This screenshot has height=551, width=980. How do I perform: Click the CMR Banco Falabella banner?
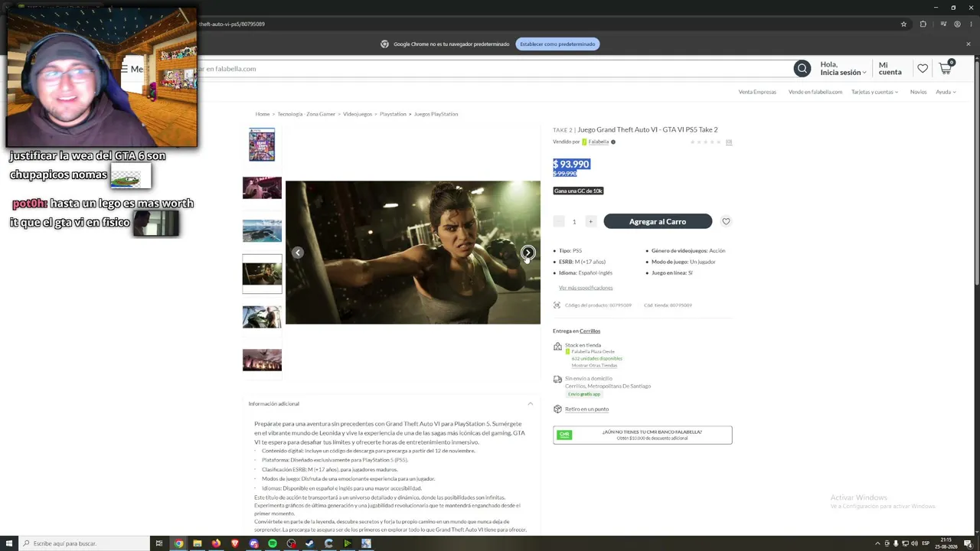[642, 435]
